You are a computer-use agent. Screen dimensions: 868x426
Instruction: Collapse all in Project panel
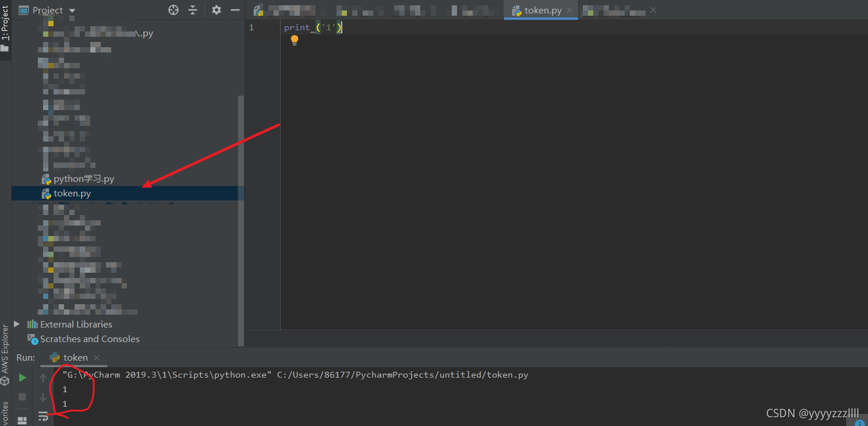tap(193, 10)
